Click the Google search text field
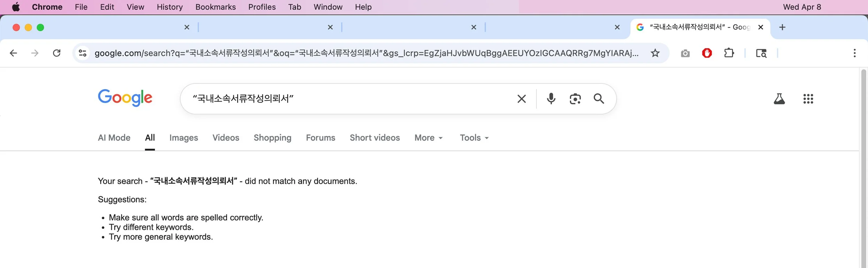Viewport: 868px width, 268px height. 351,99
